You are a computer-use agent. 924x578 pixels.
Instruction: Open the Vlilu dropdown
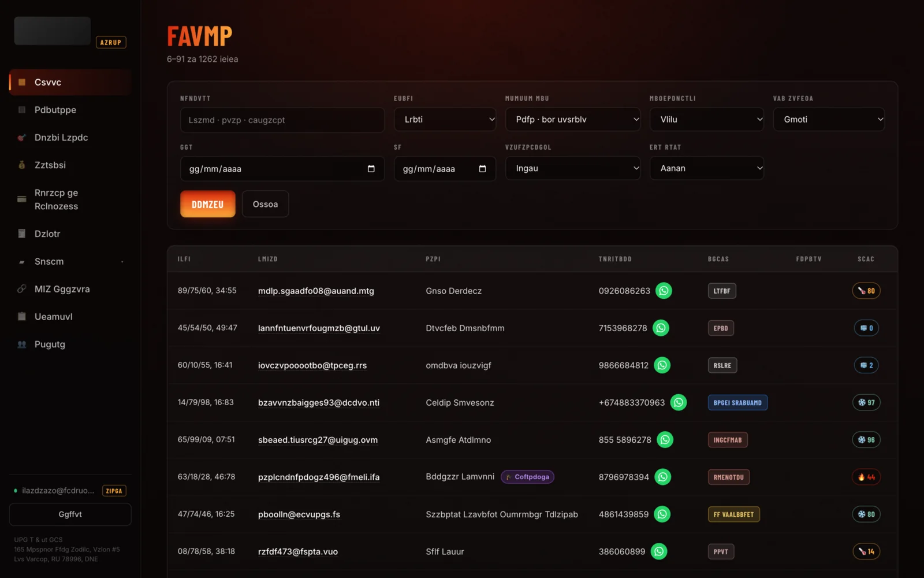707,120
